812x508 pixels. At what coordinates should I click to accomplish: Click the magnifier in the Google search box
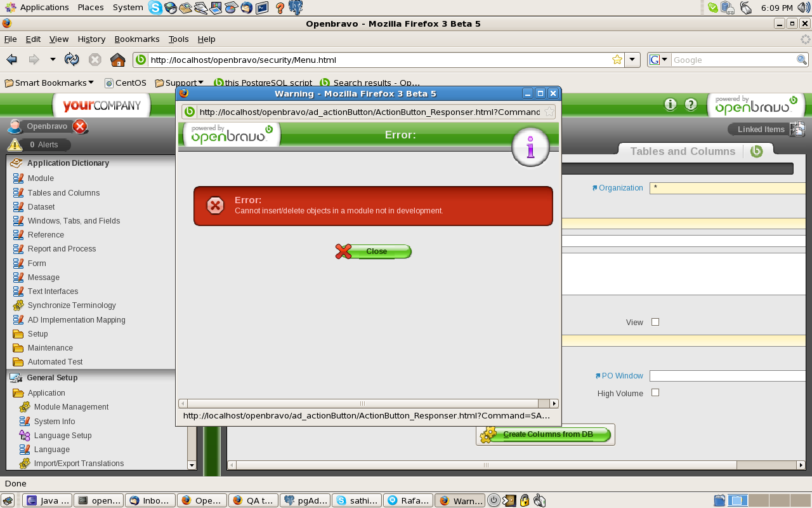802,60
